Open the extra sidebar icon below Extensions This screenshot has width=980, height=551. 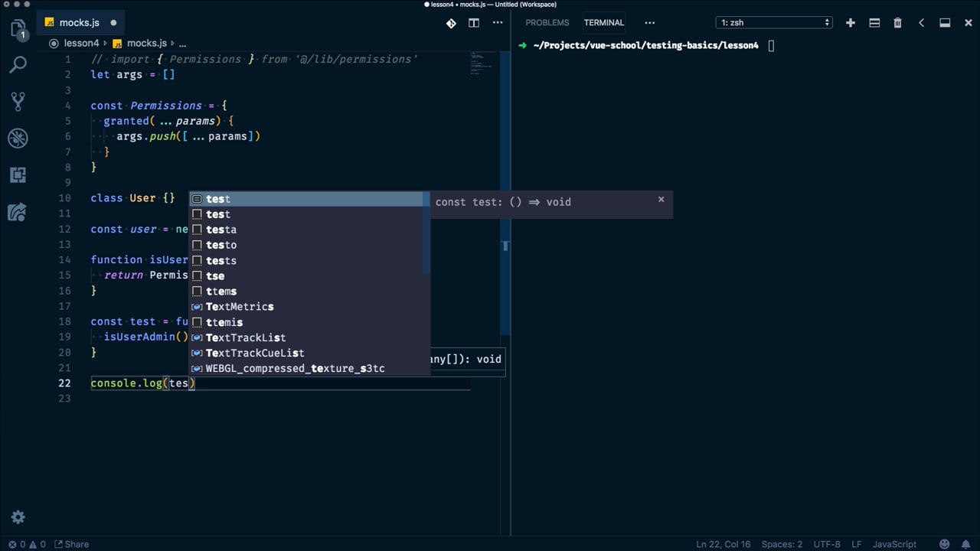(18, 212)
